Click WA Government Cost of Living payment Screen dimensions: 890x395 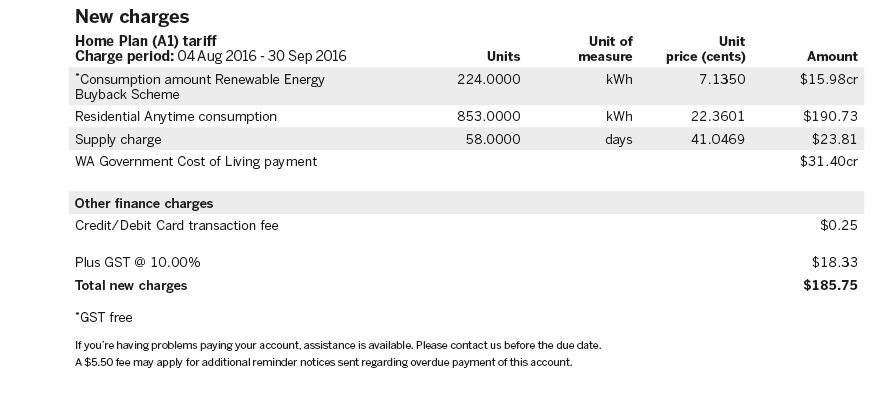pyautogui.click(x=196, y=162)
